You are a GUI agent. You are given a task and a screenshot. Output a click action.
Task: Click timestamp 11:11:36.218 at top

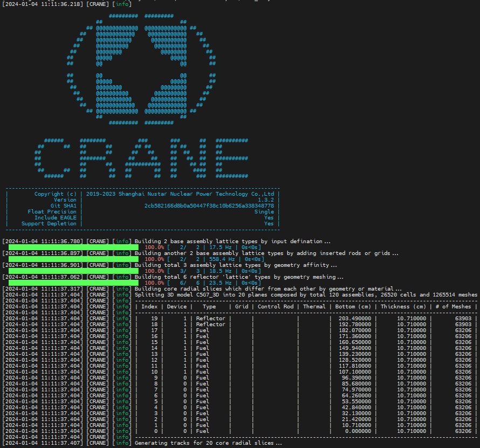pyautogui.click(x=43, y=4)
